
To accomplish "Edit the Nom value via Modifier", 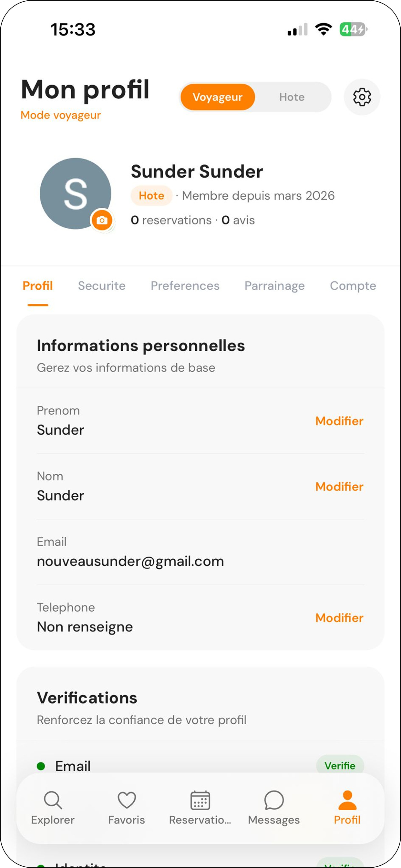I will click(339, 487).
